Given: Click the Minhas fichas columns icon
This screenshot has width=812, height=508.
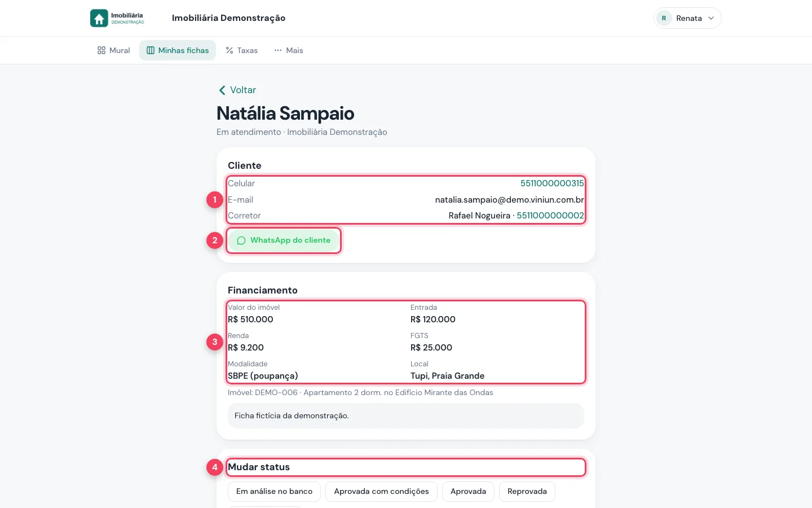Looking at the screenshot, I should click(x=151, y=50).
